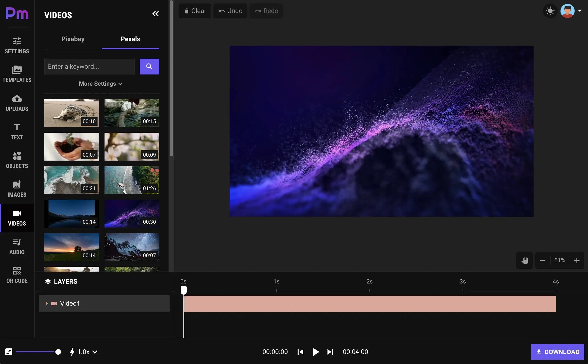The height and width of the screenshot is (364, 588).
Task: Click the Download button
Action: [557, 352]
